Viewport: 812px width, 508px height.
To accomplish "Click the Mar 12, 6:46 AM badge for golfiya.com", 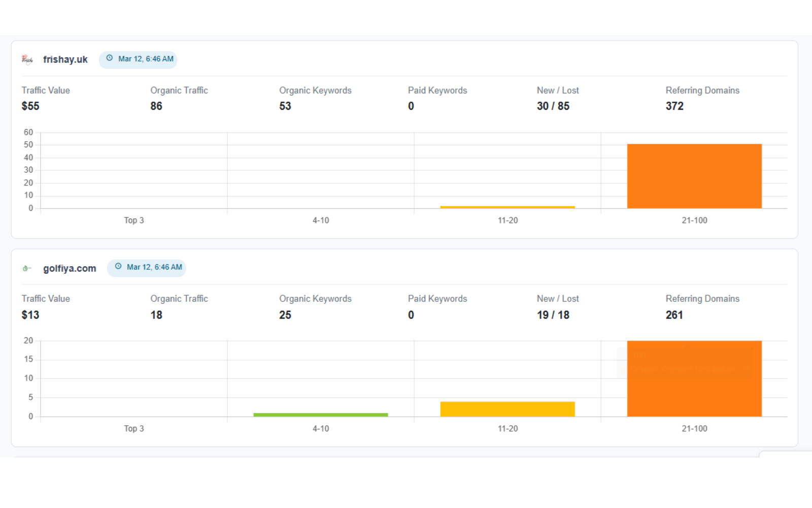I will click(x=147, y=267).
